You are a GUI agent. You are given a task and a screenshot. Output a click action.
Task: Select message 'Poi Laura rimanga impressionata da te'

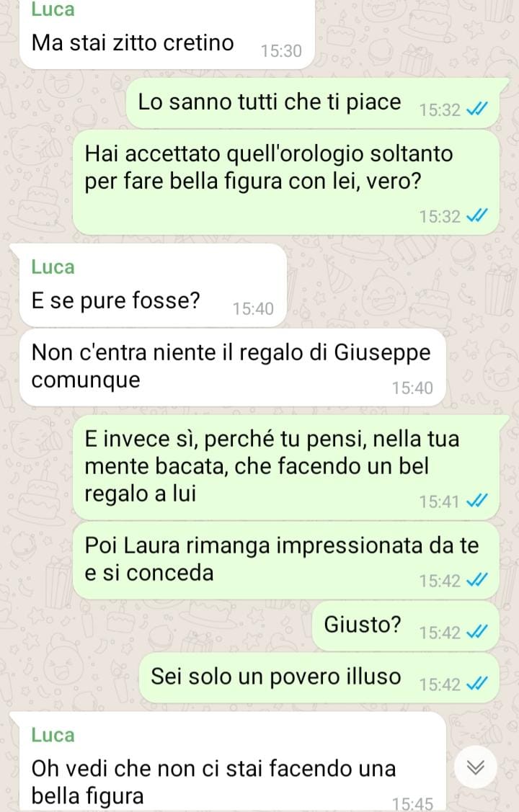[286, 561]
